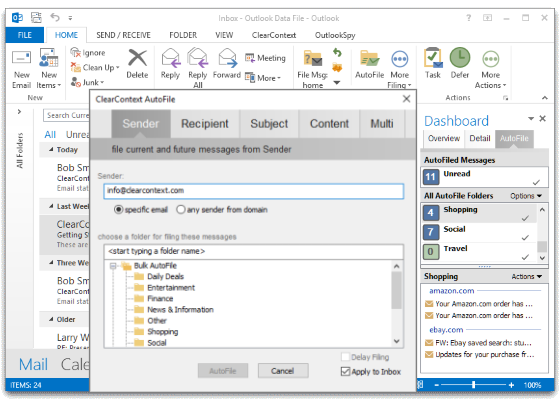Select any sender from domain option
560x400 pixels.
(x=181, y=209)
